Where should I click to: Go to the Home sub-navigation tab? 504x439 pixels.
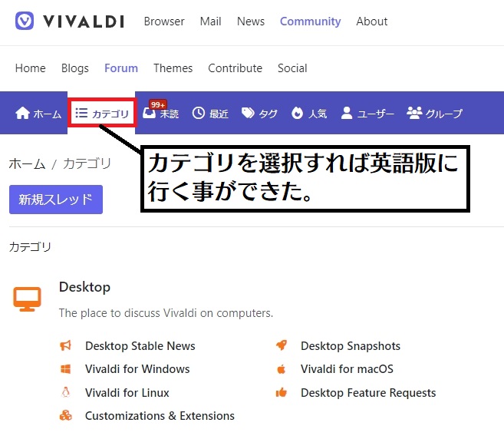31,68
